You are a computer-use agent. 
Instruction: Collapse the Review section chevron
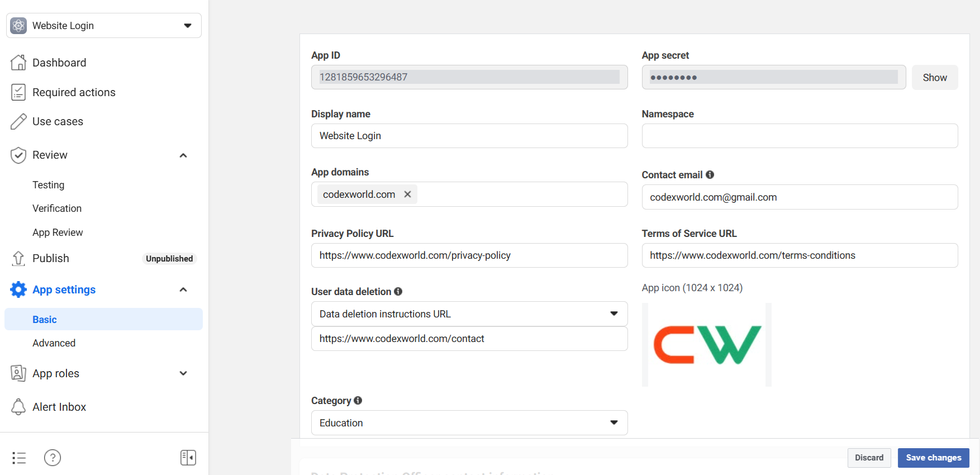pyautogui.click(x=183, y=155)
